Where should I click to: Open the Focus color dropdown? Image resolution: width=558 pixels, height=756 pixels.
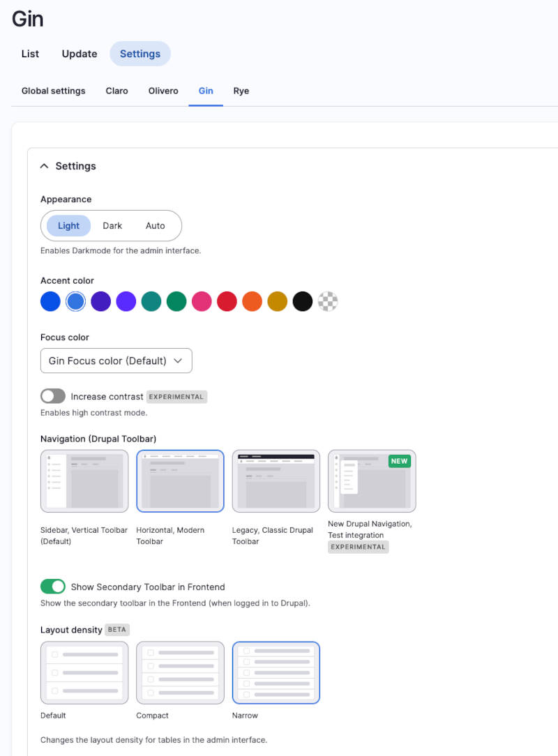click(x=116, y=361)
